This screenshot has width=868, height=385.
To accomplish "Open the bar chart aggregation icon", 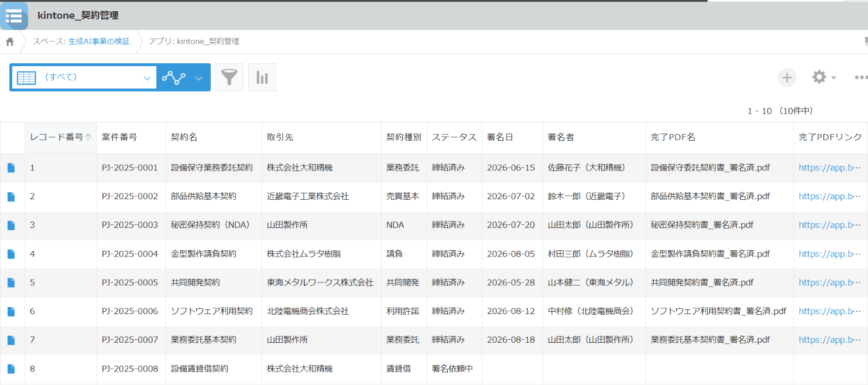I will [262, 77].
